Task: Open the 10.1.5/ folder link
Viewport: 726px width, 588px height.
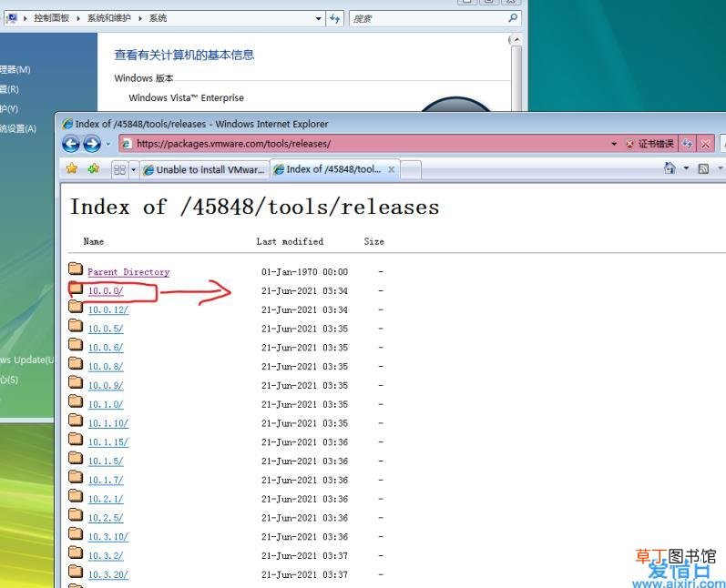Action: [106, 461]
